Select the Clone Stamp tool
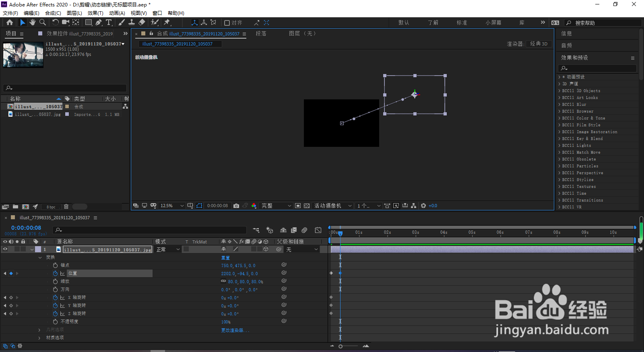The width and height of the screenshot is (644, 352). pyautogui.click(x=132, y=23)
